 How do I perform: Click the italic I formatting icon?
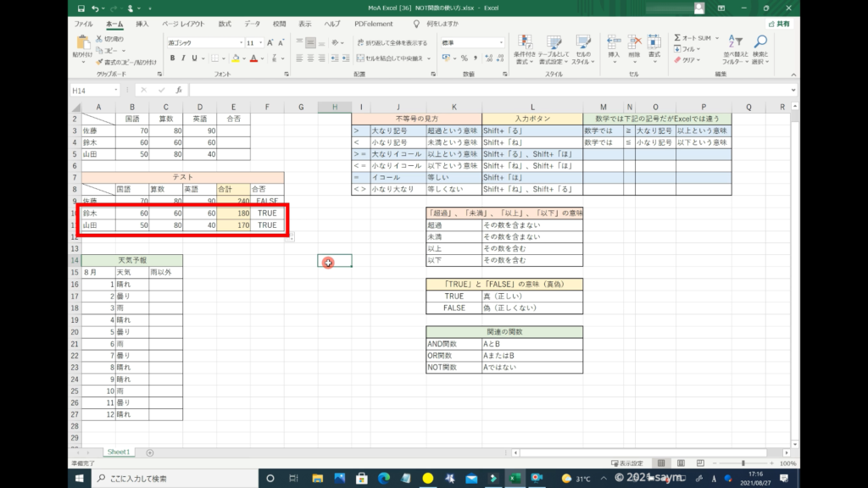coord(183,58)
